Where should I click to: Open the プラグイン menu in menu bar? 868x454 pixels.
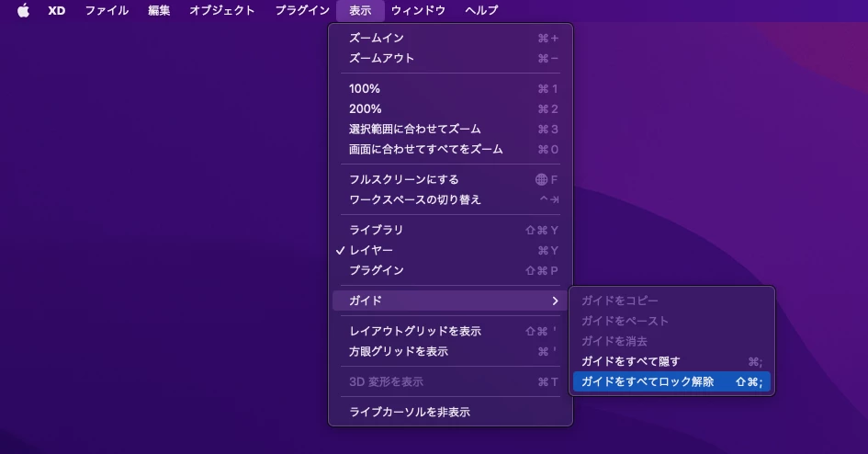(x=302, y=10)
